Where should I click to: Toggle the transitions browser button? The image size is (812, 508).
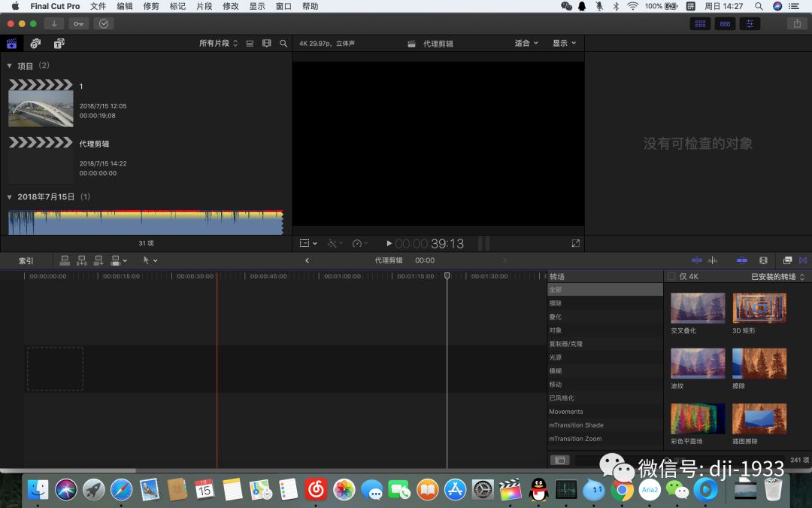[803, 260]
